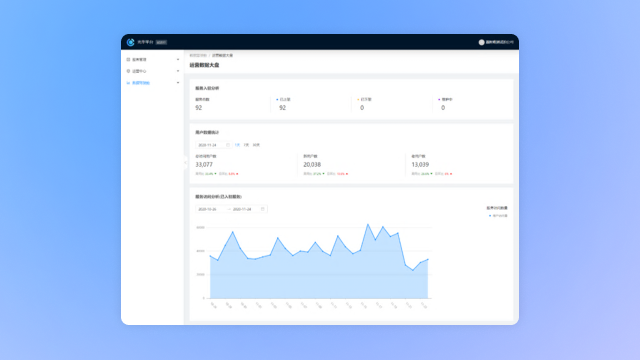
Task: Open the 运营中心 sidebar menu
Action: point(152,71)
